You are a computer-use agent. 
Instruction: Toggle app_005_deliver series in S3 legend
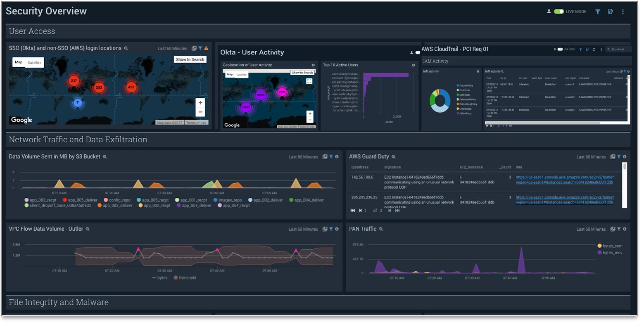coord(80,200)
